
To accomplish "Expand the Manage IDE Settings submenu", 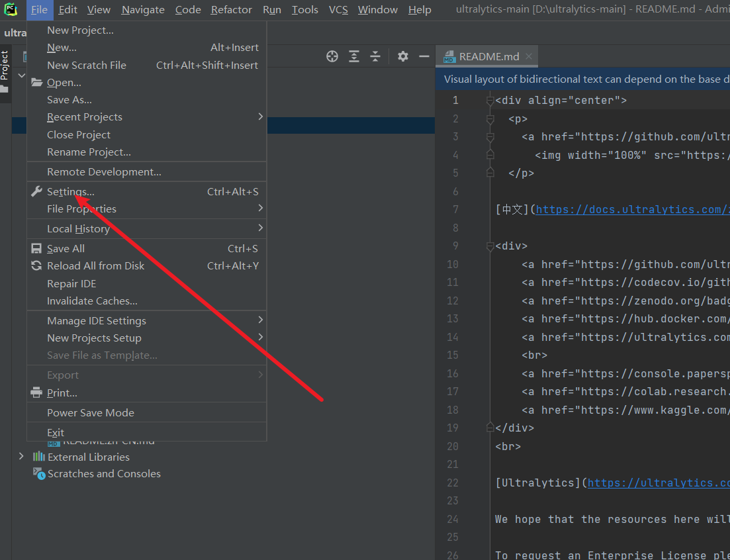I will coord(261,320).
